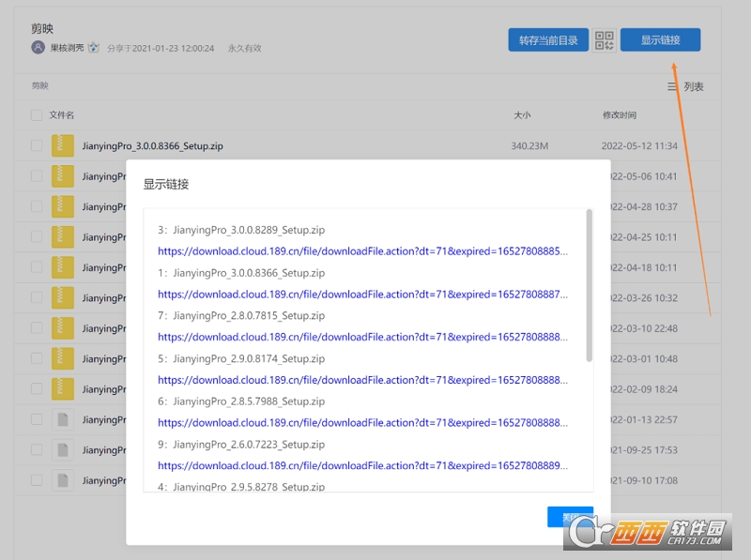
Task: Click the document icon in the 2021-09-25 row
Action: point(63,449)
